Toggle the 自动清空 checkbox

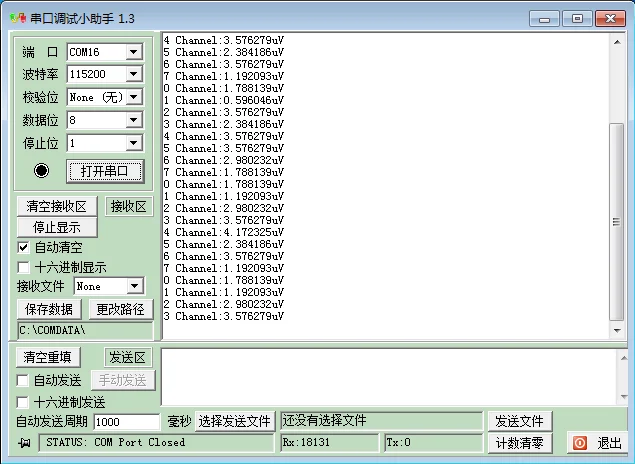tap(23, 247)
